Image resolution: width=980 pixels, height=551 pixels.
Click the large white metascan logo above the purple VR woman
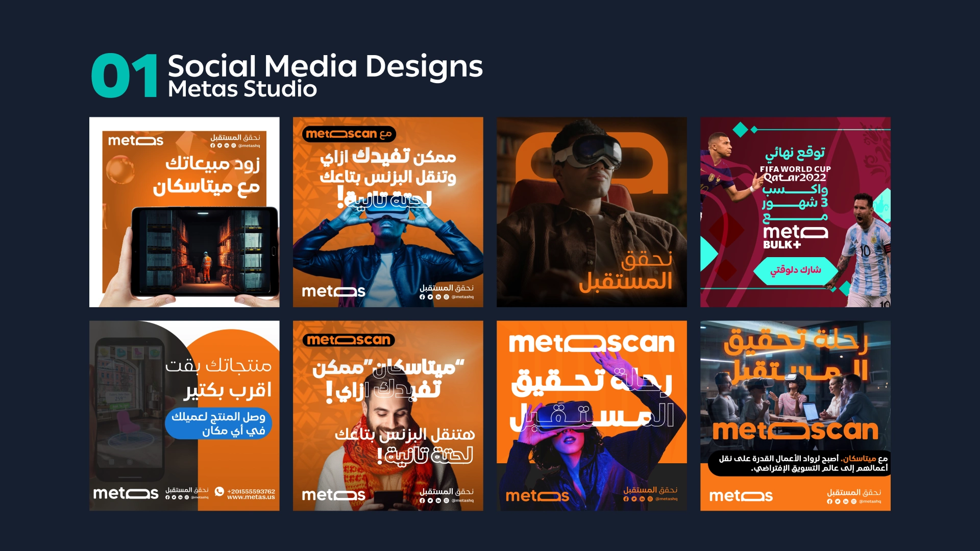[x=592, y=343]
